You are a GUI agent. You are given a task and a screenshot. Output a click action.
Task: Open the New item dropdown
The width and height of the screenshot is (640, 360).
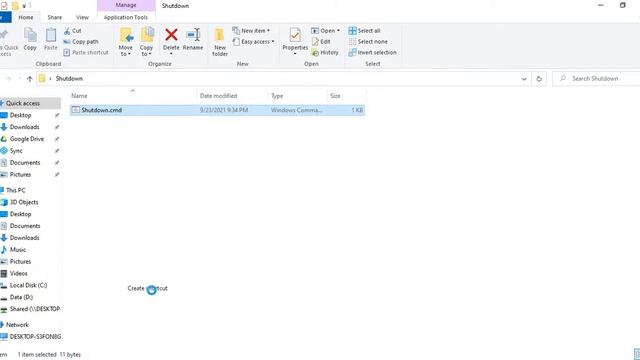coord(251,31)
